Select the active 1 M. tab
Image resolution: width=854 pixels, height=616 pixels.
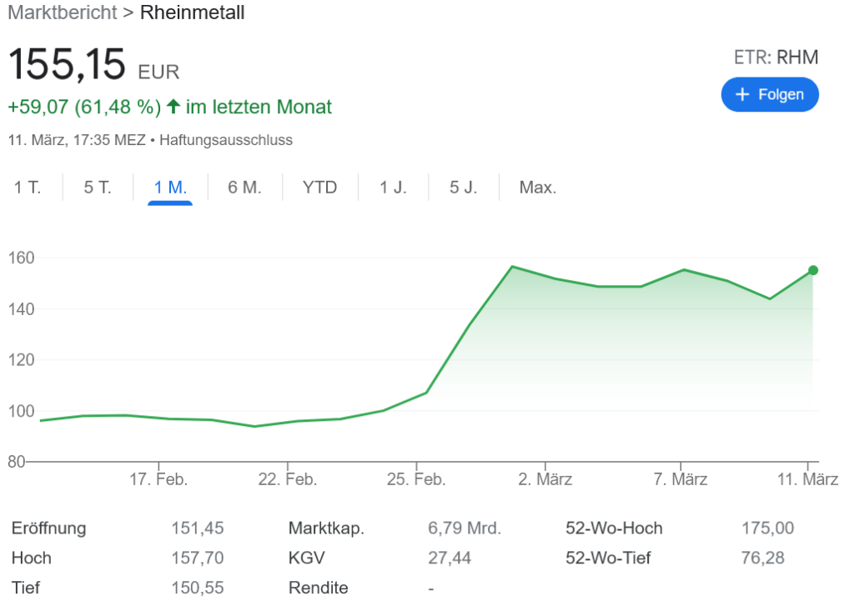click(170, 188)
